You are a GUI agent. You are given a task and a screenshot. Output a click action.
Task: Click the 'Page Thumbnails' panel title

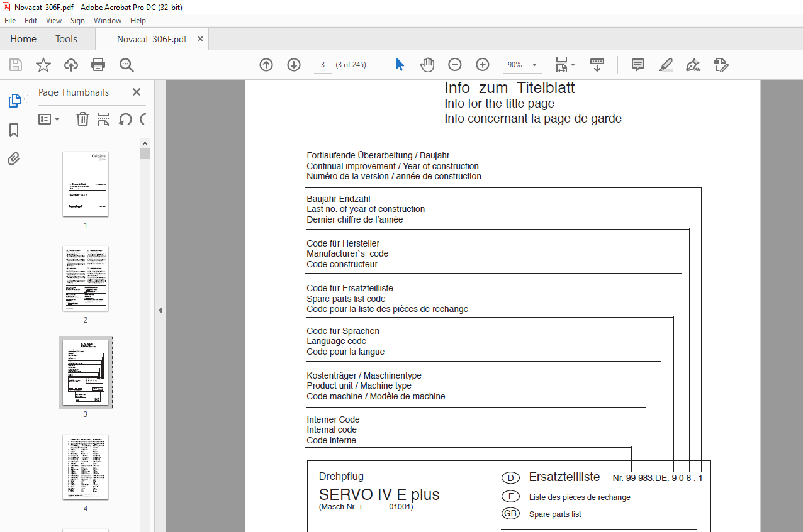coord(74,92)
